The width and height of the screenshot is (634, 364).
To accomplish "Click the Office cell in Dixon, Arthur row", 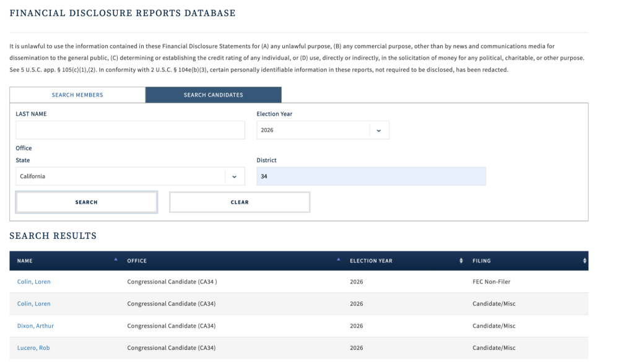I will pos(172,326).
